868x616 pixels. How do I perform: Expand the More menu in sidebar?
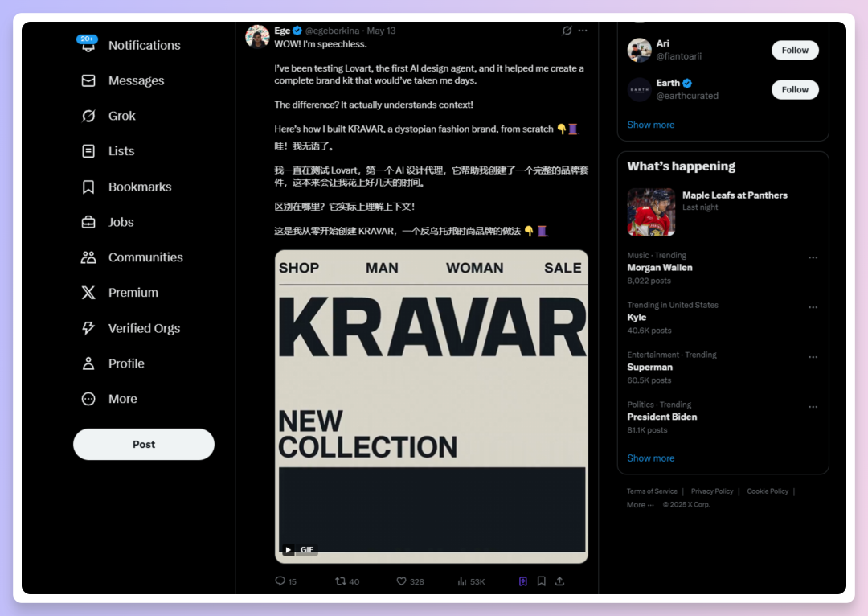pyautogui.click(x=122, y=399)
